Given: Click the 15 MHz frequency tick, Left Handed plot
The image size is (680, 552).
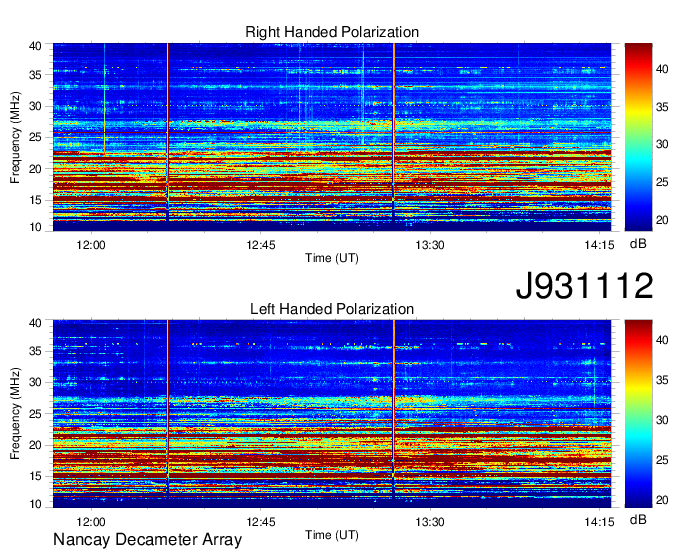Looking at the screenshot, I should 35,476.
